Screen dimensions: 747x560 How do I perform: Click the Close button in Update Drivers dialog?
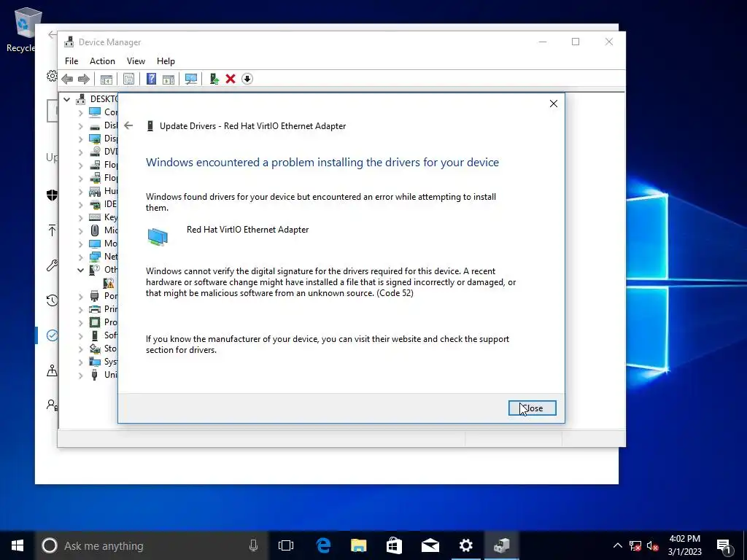(532, 408)
